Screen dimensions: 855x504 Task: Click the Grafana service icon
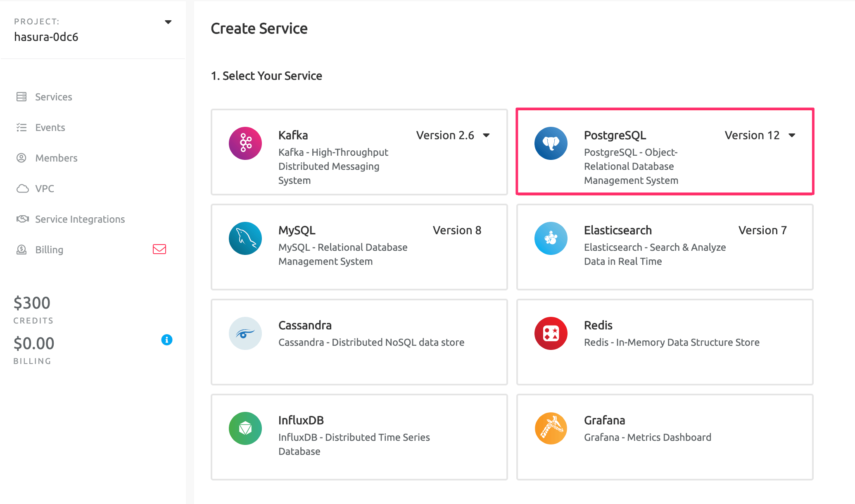point(551,428)
